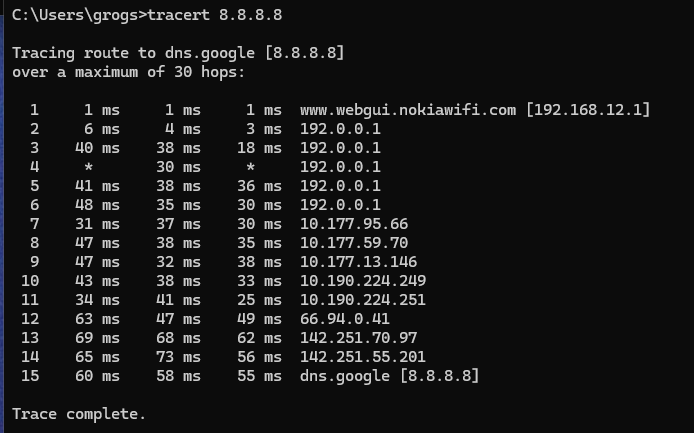The width and height of the screenshot is (694, 433).
Task: Select IP address 142.251.55.201
Action: point(362,357)
